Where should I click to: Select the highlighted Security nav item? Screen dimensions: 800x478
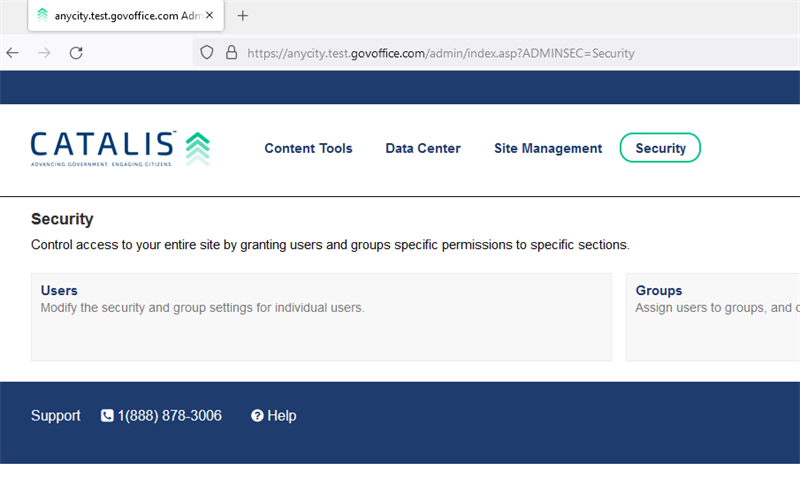(660, 148)
